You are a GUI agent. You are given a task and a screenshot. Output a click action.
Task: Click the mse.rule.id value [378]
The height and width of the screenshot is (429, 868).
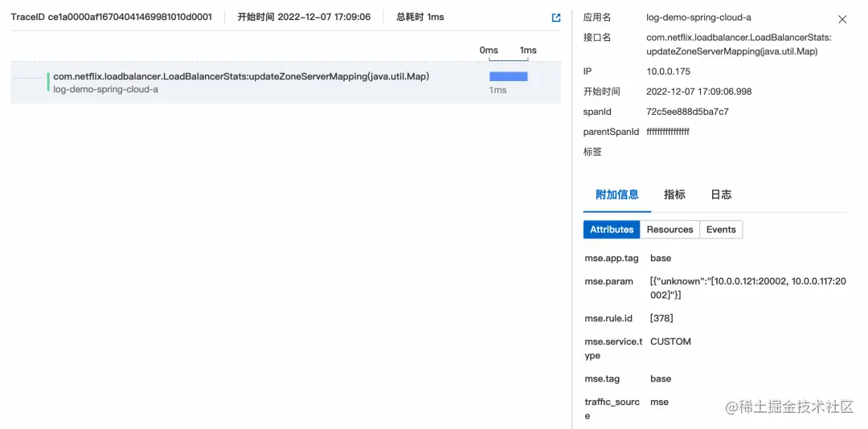tap(661, 318)
